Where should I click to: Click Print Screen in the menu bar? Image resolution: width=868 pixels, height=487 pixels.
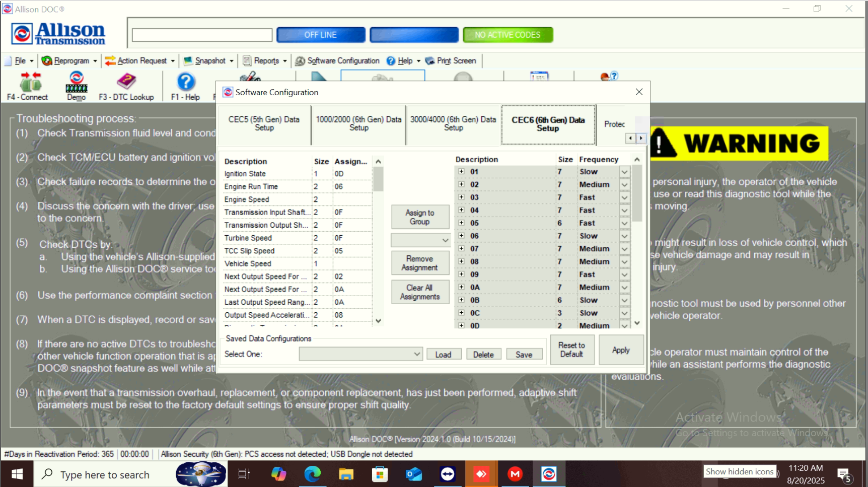451,61
